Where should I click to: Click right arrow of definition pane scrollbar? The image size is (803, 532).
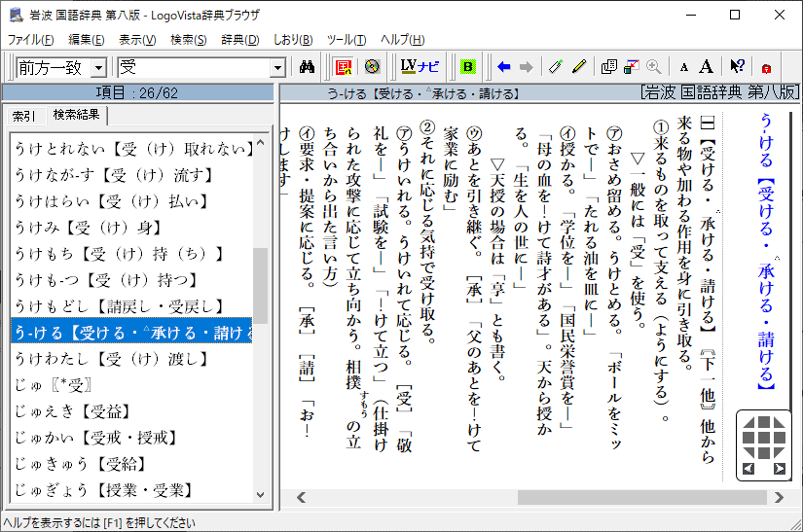coord(779,497)
